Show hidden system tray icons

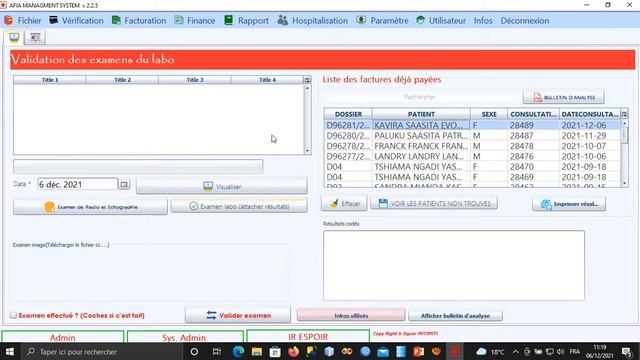pyautogui.click(x=516, y=351)
